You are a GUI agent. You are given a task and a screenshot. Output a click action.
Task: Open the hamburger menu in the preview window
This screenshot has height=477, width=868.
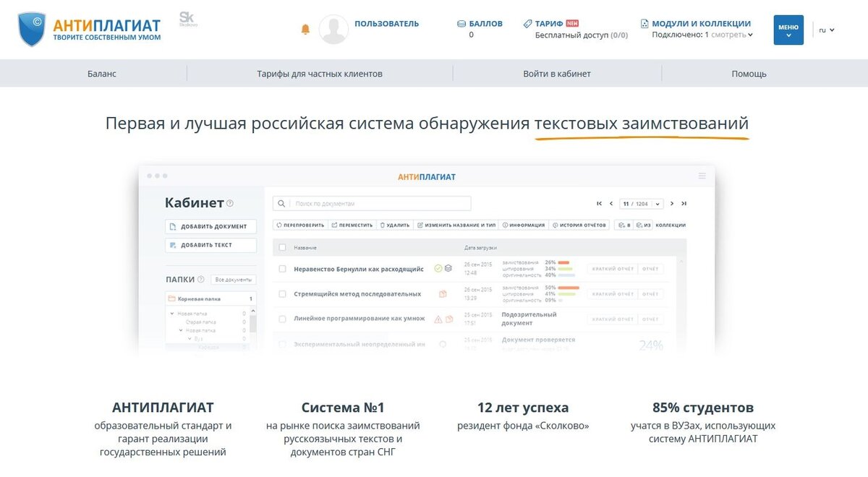pos(702,176)
